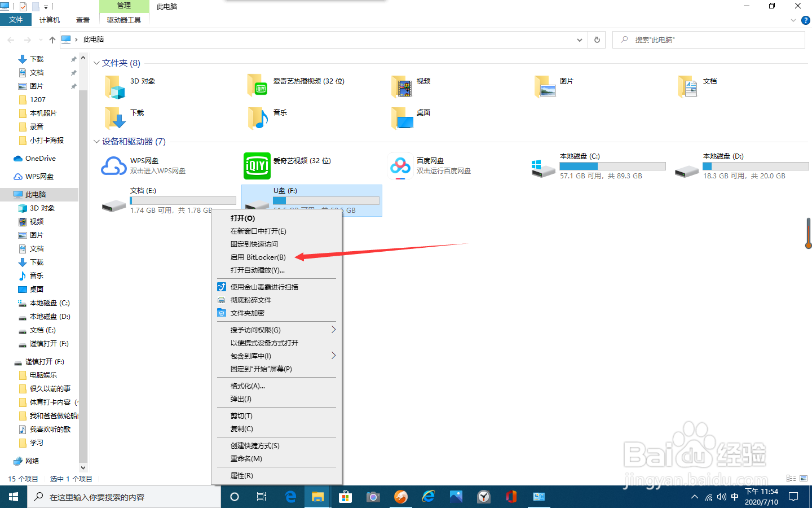
Task: Select the WPS网盘 cloud drive icon
Action: [x=114, y=166]
